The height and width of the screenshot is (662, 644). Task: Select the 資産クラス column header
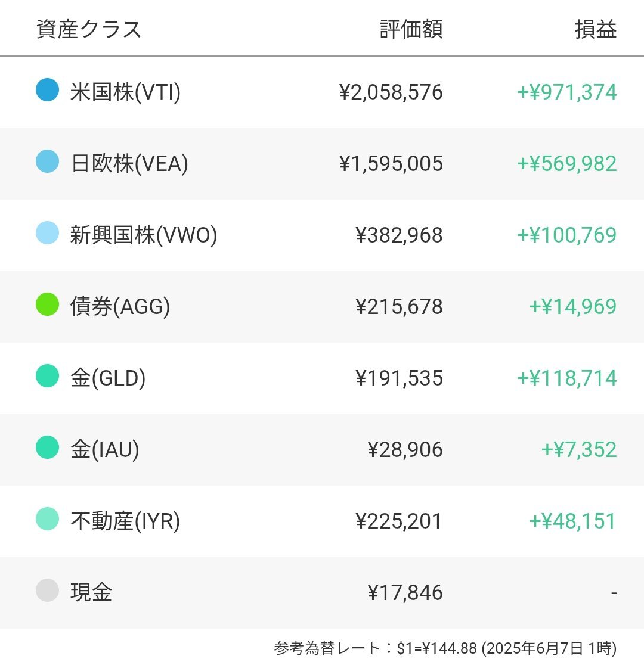(x=89, y=29)
